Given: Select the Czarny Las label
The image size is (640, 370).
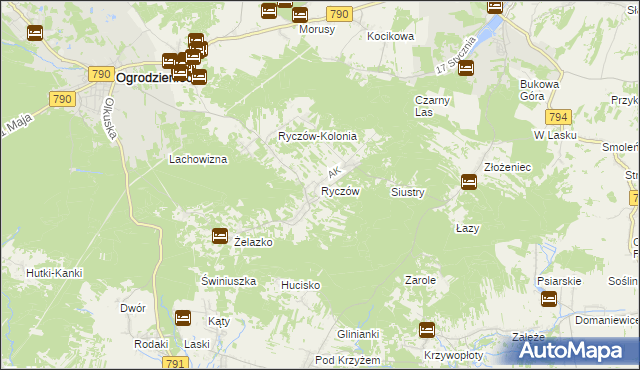Looking at the screenshot, I should click(x=432, y=106).
